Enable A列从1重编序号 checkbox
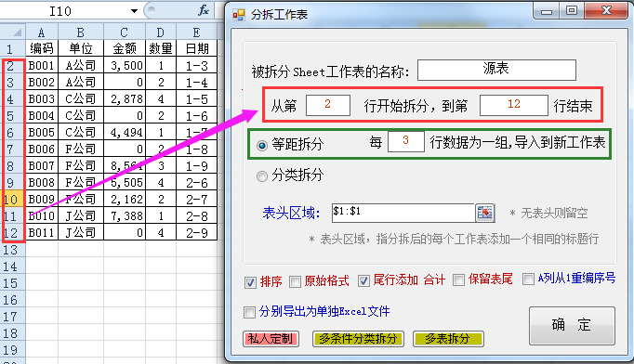 pos(528,279)
